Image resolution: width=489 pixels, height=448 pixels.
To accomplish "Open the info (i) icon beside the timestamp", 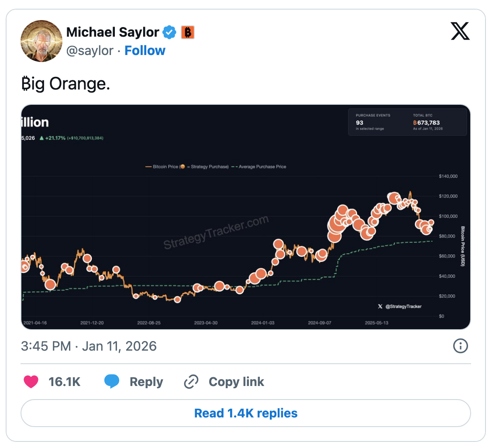I will pos(460,346).
